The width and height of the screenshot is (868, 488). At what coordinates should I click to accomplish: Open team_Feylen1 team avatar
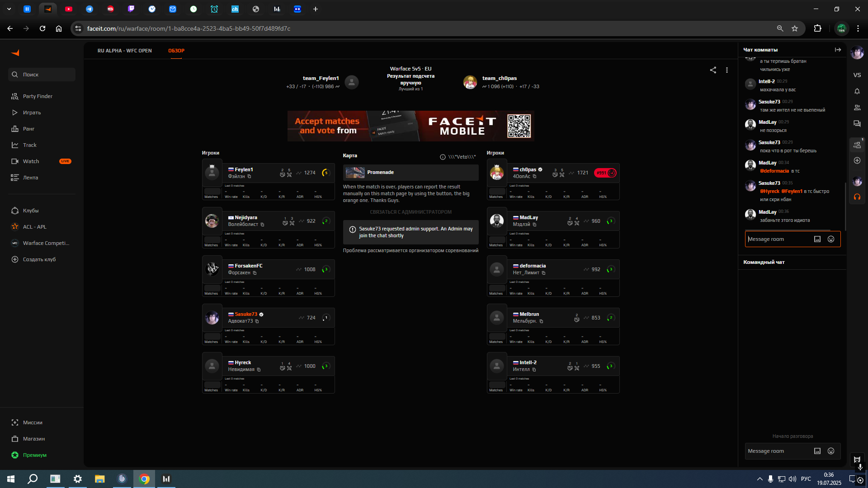click(352, 82)
